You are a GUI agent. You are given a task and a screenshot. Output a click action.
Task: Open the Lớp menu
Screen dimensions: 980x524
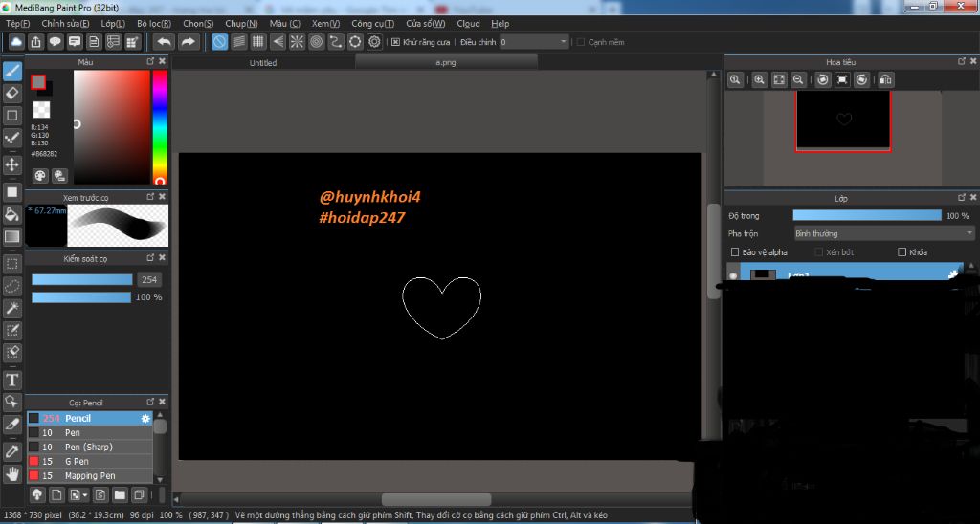point(113,24)
